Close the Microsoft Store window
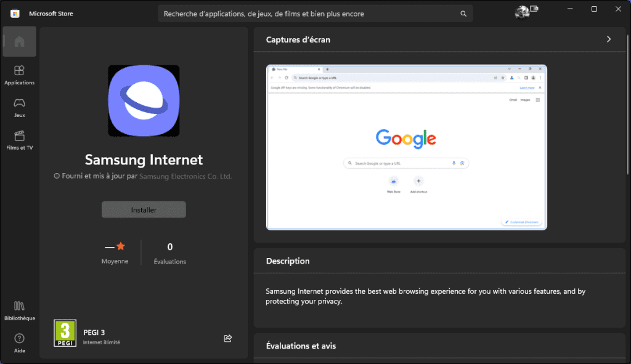631x364 pixels. (x=618, y=9)
